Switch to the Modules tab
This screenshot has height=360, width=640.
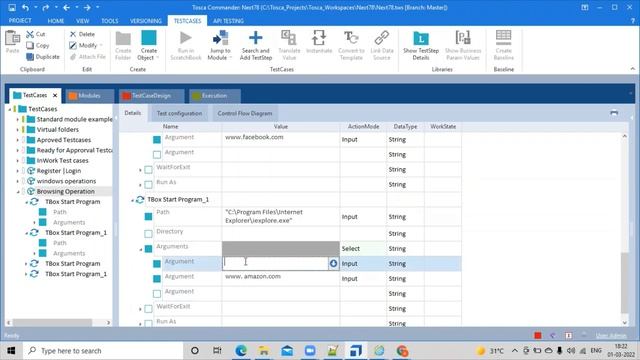coord(89,96)
